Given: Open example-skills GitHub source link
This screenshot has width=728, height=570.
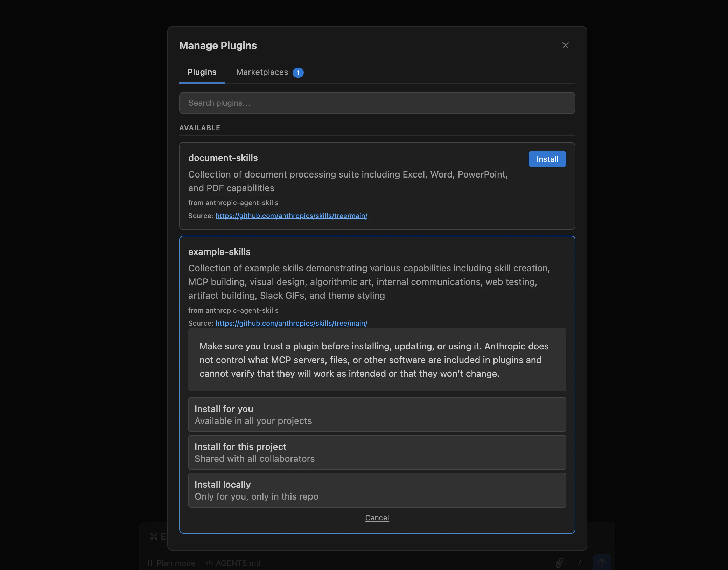Looking at the screenshot, I should click(291, 323).
